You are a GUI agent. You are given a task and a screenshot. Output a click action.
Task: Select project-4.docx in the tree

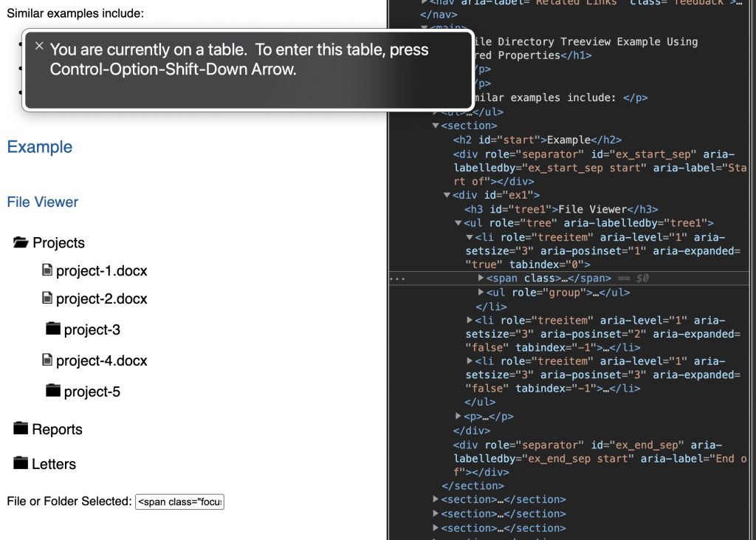pyautogui.click(x=101, y=360)
